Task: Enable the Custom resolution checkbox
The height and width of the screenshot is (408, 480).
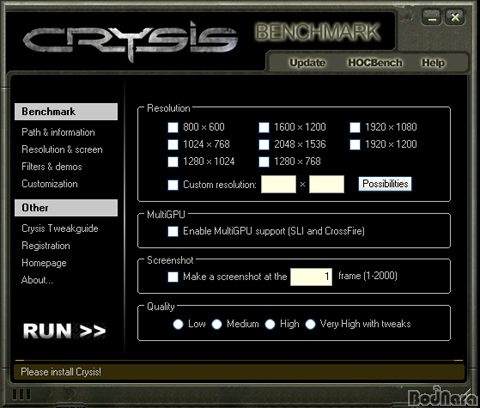Action: (173, 185)
